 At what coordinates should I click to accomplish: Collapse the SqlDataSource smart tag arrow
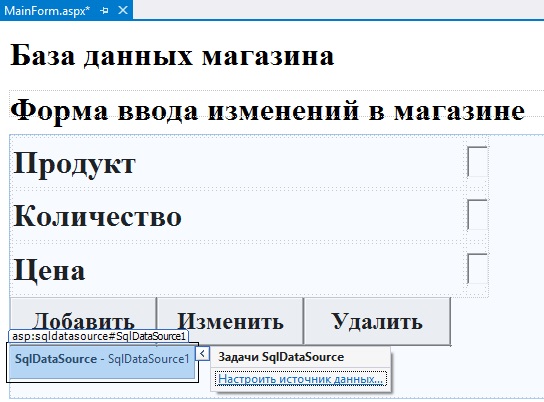click(x=202, y=354)
